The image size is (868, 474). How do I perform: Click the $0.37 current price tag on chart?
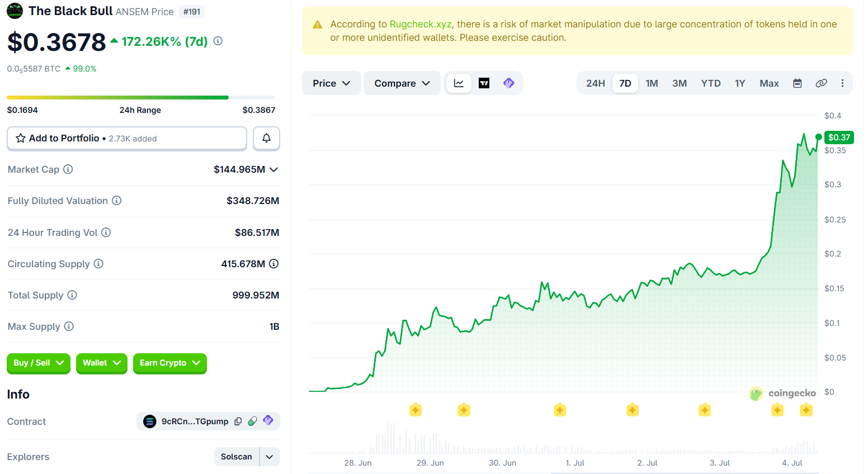tap(839, 137)
